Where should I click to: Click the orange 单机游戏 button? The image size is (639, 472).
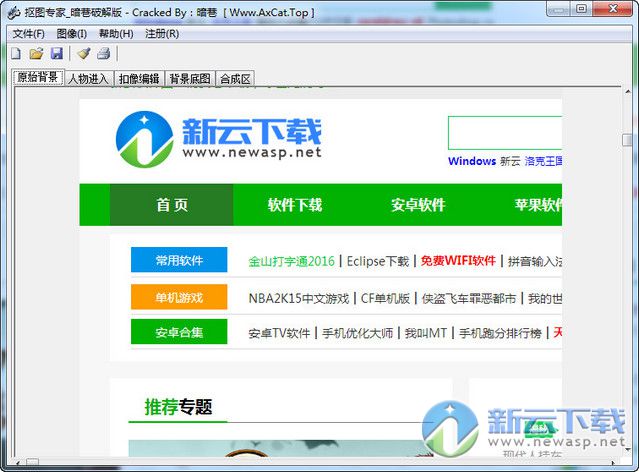click(179, 297)
